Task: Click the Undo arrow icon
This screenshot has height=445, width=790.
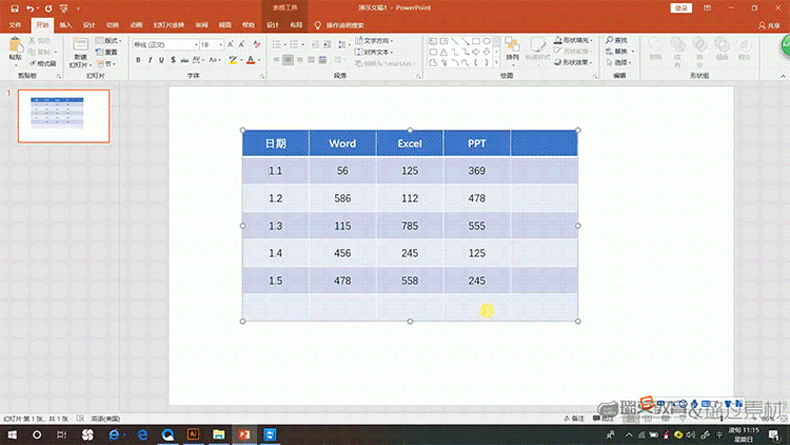Action: point(30,8)
